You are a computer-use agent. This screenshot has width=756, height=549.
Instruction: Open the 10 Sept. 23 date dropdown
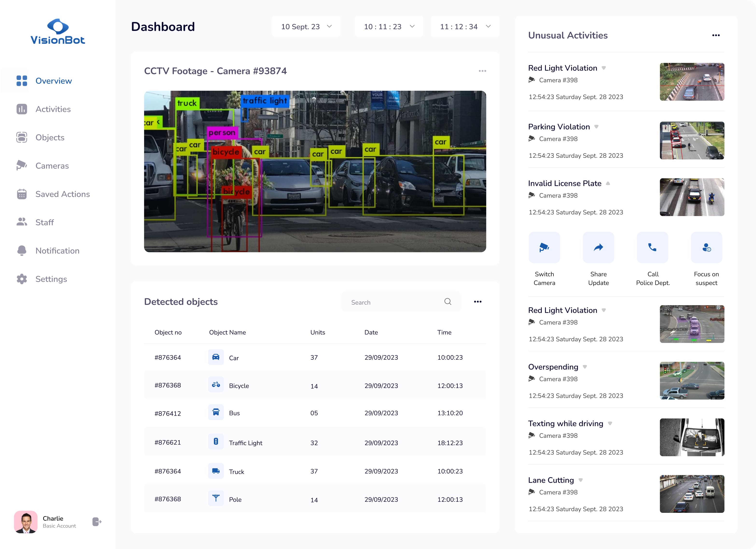306,27
